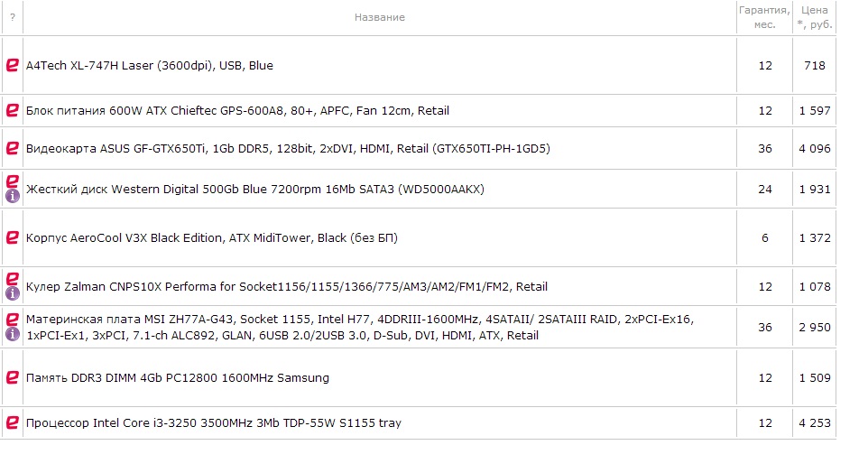868x473 pixels.
Task: Click the e icon next to Chieftec power supply
Action: click(x=12, y=110)
